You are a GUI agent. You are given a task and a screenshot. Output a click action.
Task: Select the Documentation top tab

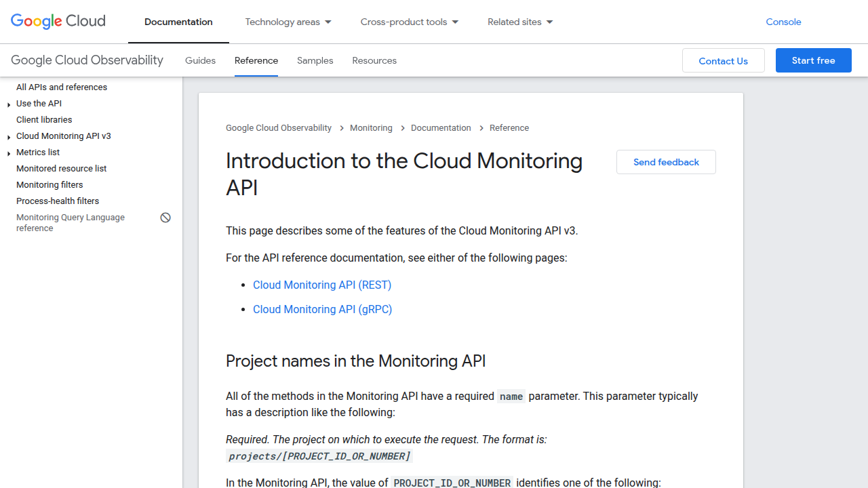tap(178, 22)
